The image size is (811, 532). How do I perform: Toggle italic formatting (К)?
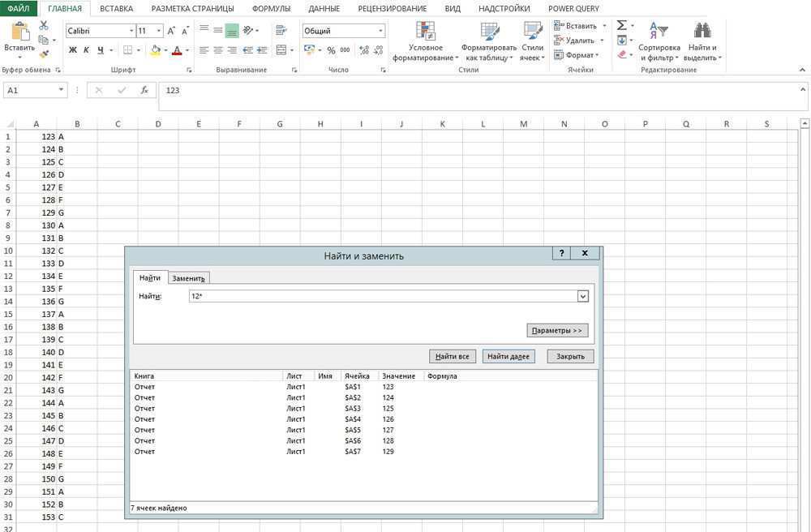pyautogui.click(x=87, y=50)
